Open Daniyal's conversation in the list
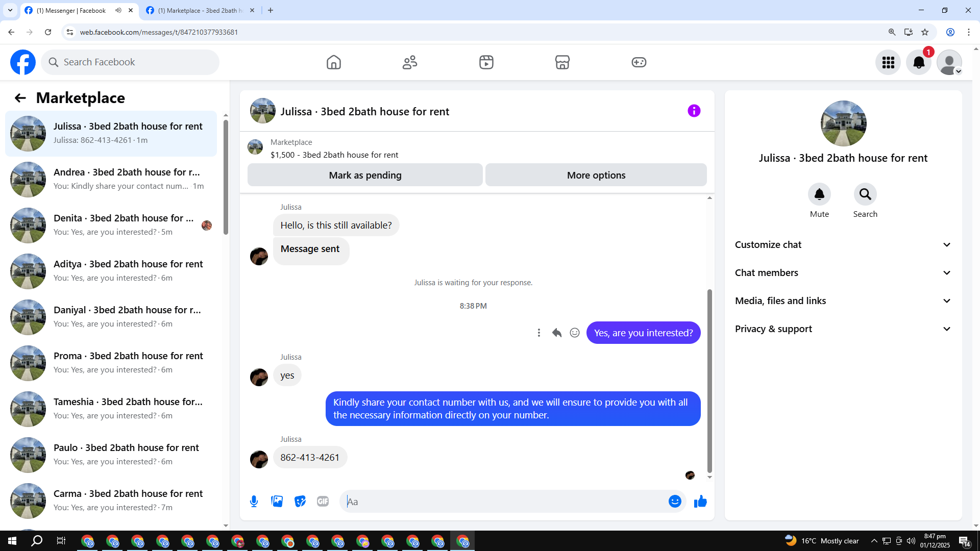Viewport: 980px width, 551px height. pyautogui.click(x=111, y=317)
